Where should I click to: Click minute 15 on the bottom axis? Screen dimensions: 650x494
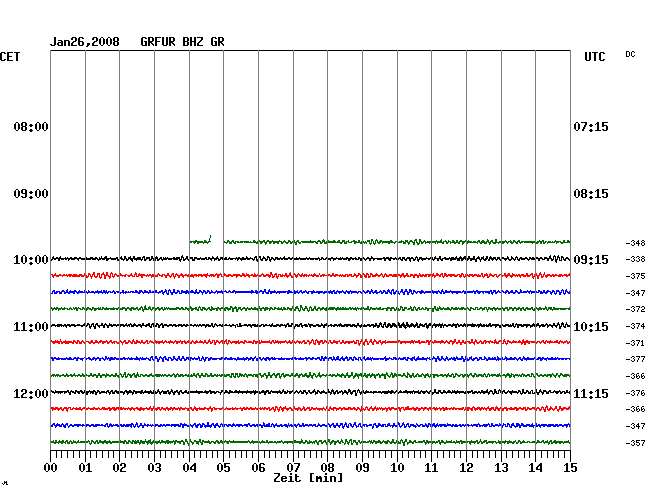click(x=570, y=468)
